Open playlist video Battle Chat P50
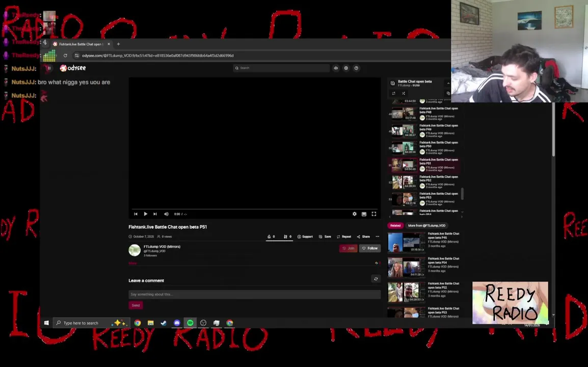 (x=425, y=147)
